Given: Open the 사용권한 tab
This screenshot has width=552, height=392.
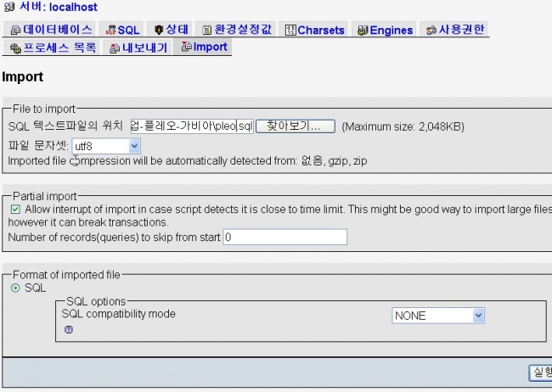Looking at the screenshot, I should (x=454, y=30).
